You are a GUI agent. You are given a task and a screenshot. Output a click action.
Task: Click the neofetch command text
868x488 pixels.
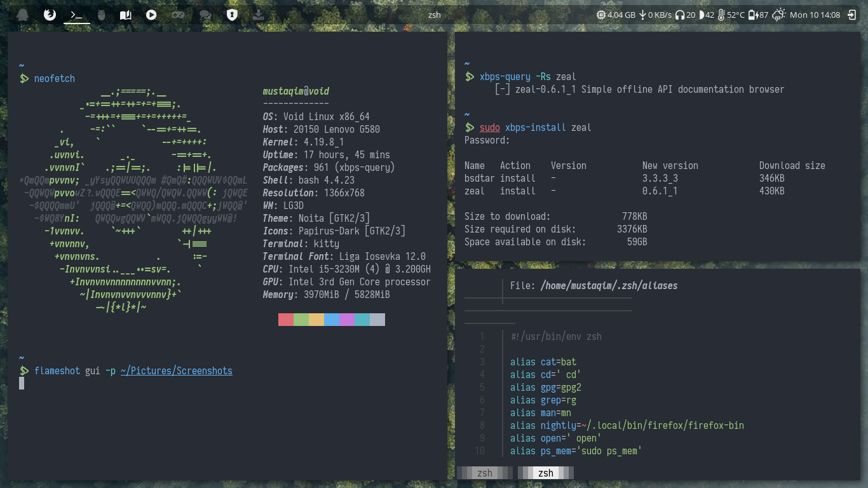point(55,79)
